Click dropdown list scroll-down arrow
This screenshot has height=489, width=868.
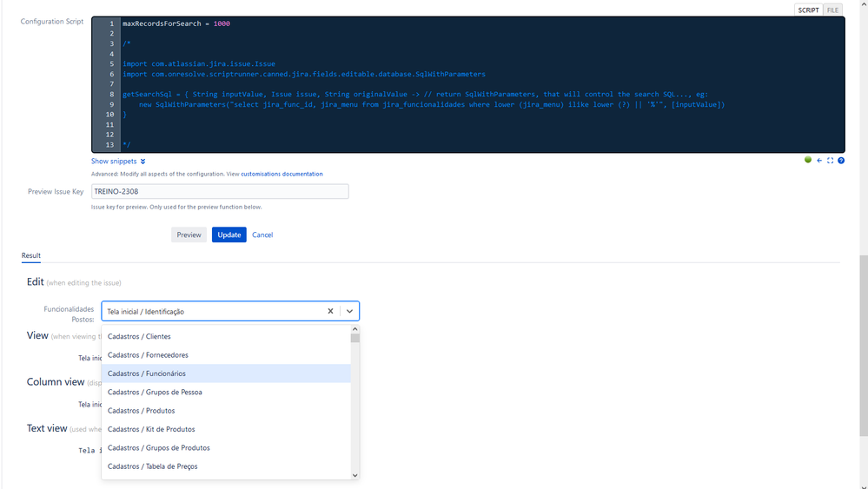click(x=354, y=475)
